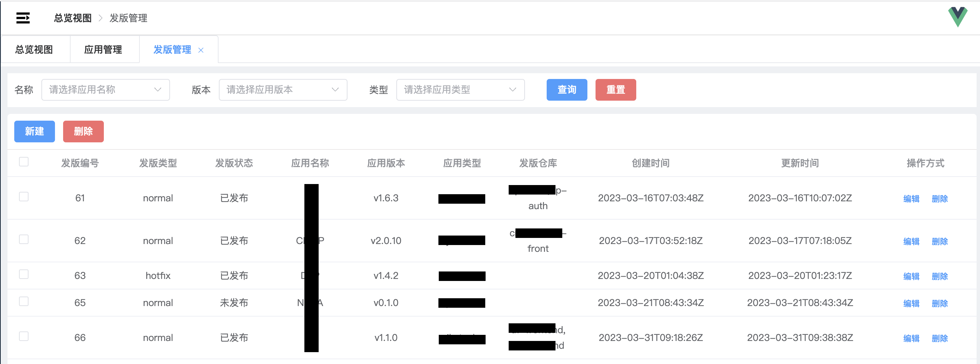The image size is (980, 364).
Task: Click update time 2023-03-31T09:38:38Z
Action: [800, 338]
